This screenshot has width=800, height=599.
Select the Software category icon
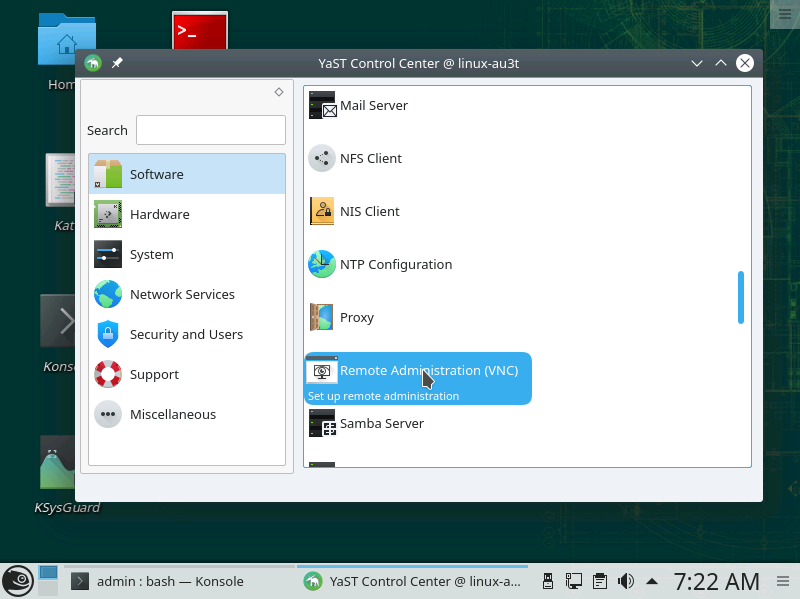108,174
